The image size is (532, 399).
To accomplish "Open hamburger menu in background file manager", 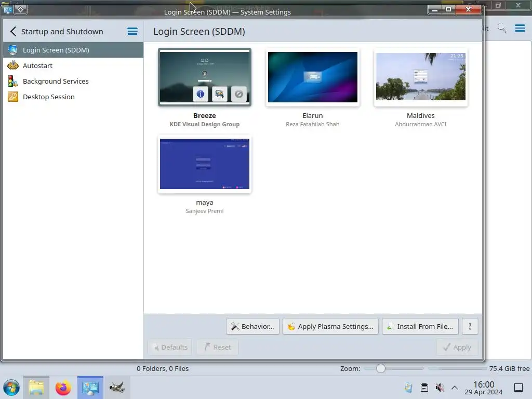I will (x=520, y=28).
